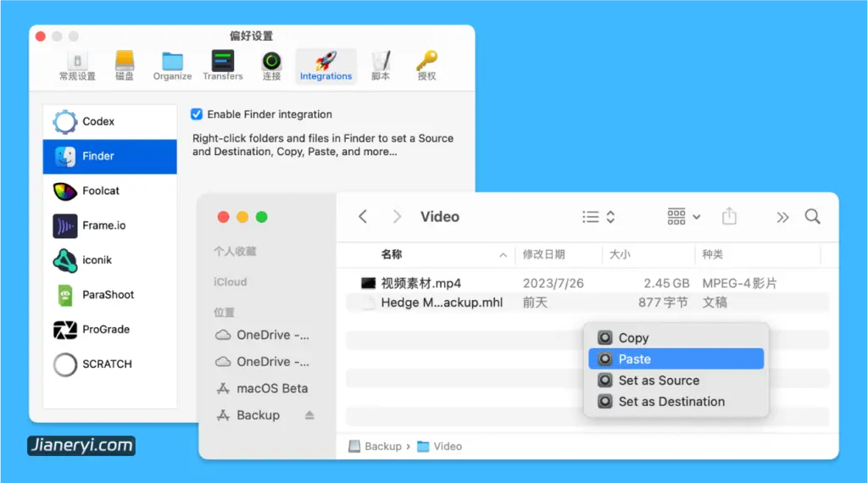The image size is (868, 483).
Task: Click the 2023/7/26 date cell
Action: click(553, 283)
